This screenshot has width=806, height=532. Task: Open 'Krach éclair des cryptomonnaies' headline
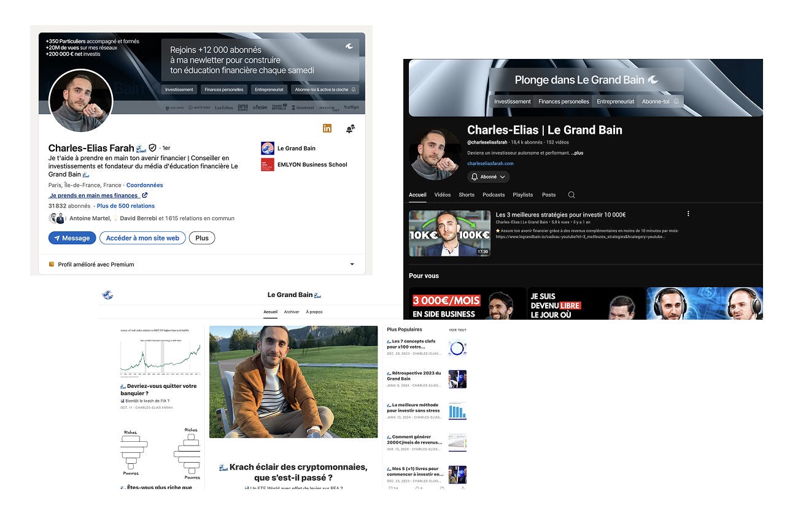[x=293, y=472]
